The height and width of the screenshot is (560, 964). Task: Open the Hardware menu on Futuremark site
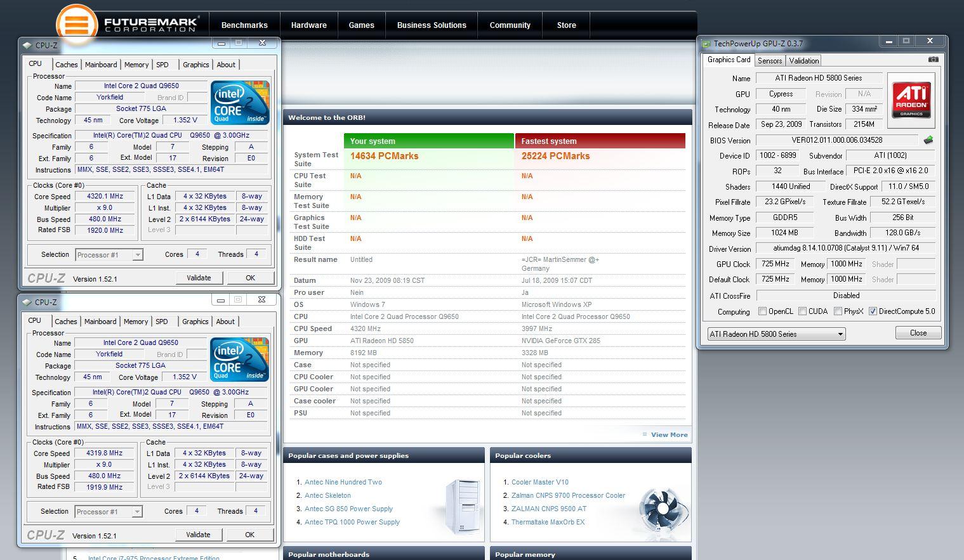[309, 25]
